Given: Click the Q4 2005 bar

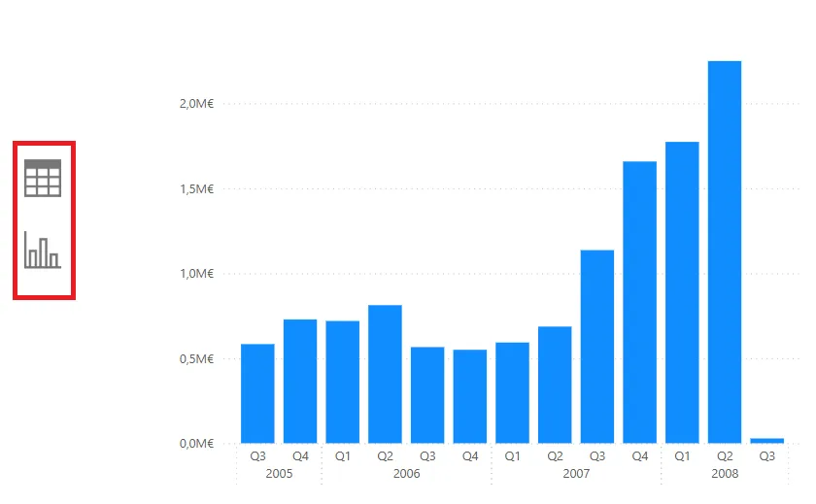Looking at the screenshot, I should [x=300, y=381].
